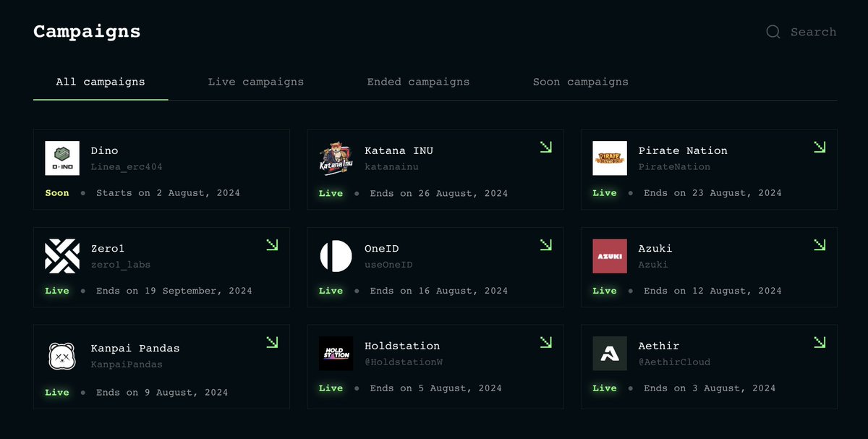The width and height of the screenshot is (868, 439).
Task: Click 'Ends on 26 August, 2024' text
Action: tap(439, 193)
